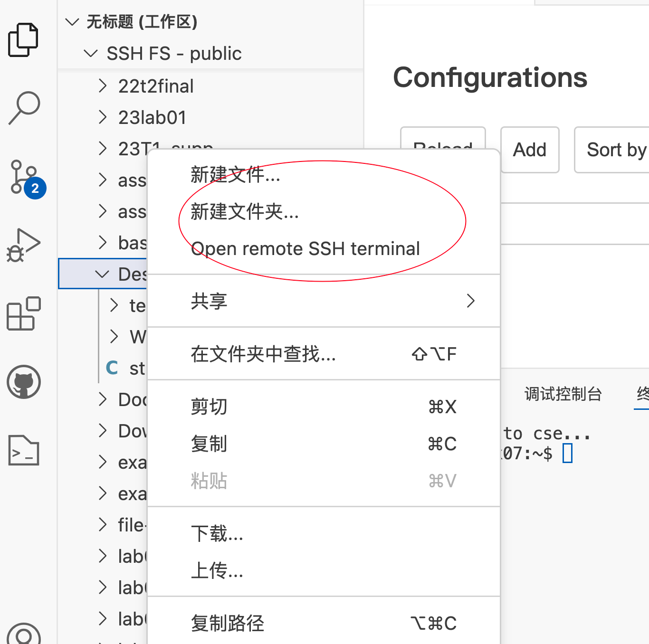Image resolution: width=649 pixels, height=644 pixels.
Task: Choose 上传... from context menu
Action: 324,571
